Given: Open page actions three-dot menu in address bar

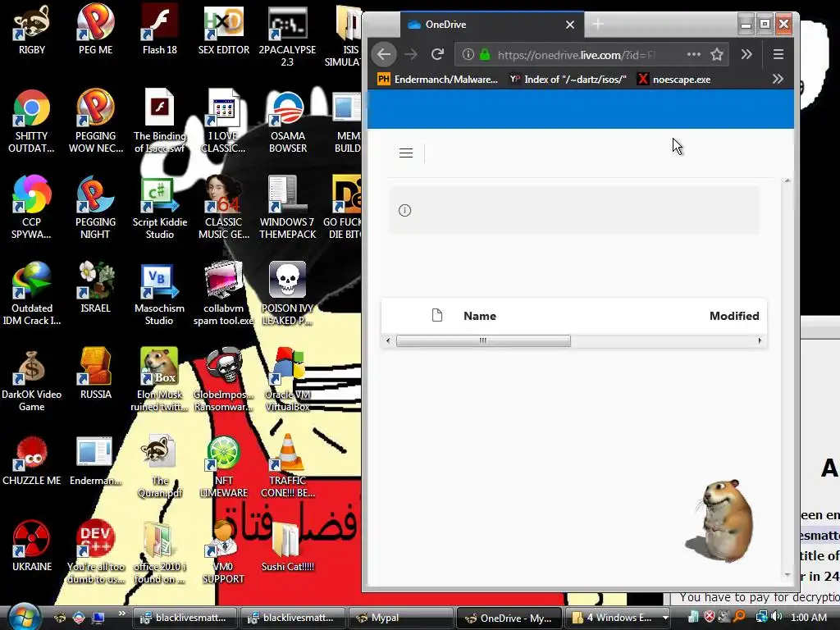Looking at the screenshot, I should 694,54.
